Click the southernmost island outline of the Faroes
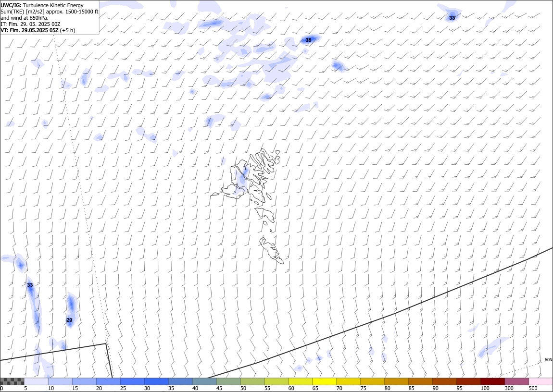This screenshot has width=553, height=392. point(272,250)
